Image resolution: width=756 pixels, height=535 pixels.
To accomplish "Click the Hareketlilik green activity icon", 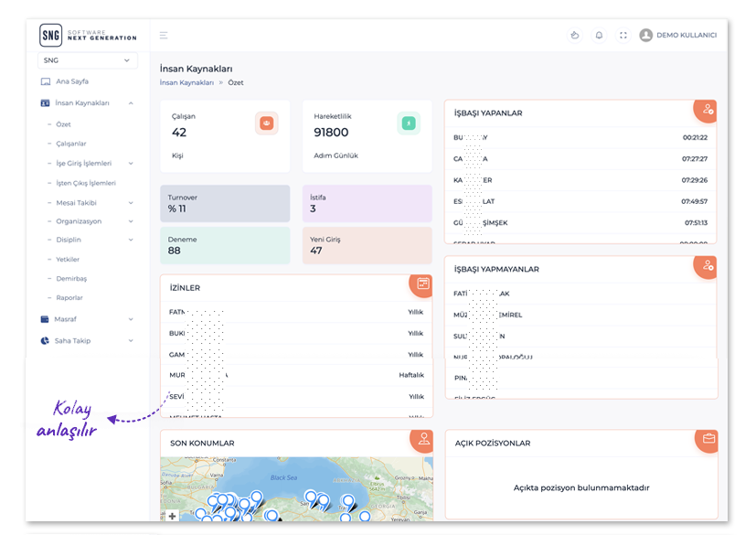I will click(x=409, y=123).
